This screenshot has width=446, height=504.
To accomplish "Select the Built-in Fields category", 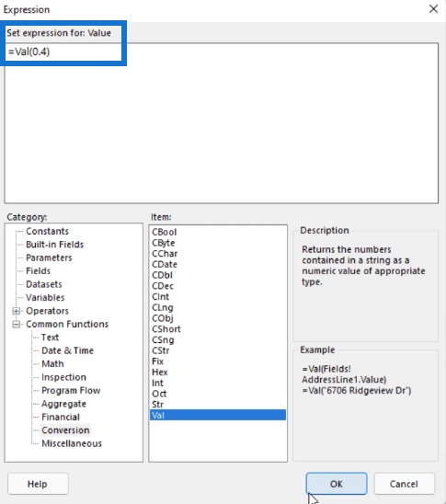I will pyautogui.click(x=54, y=245).
